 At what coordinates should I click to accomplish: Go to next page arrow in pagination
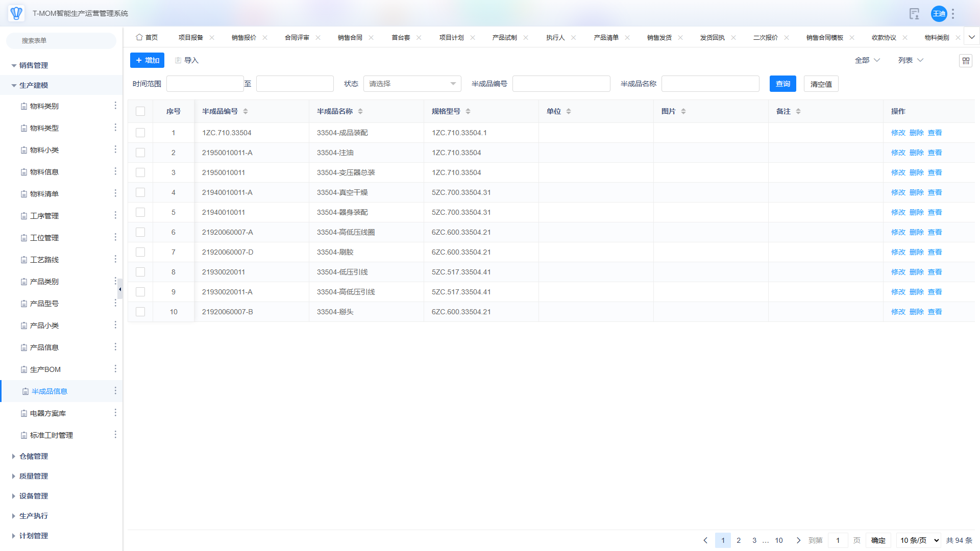point(798,540)
